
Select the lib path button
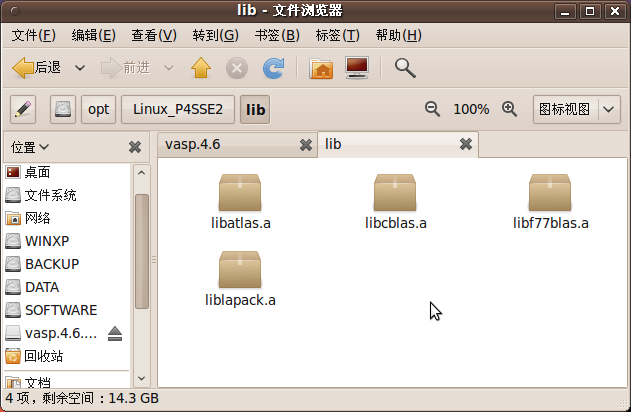tap(255, 109)
